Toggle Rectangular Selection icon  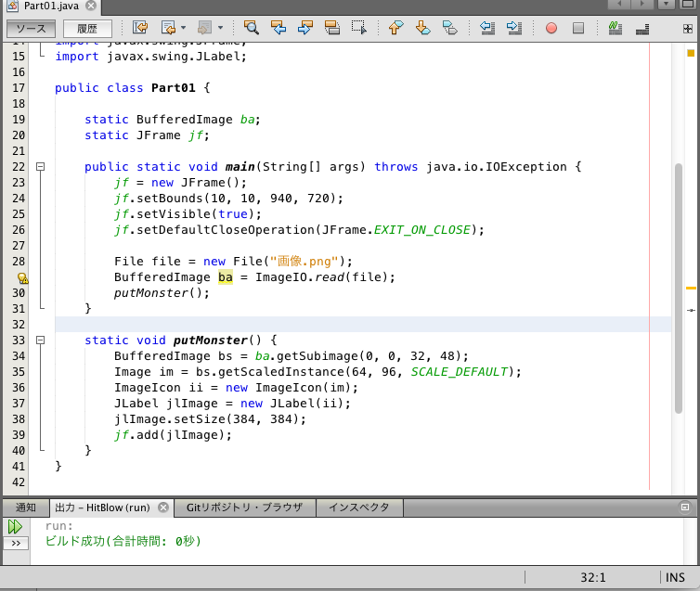[x=359, y=28]
